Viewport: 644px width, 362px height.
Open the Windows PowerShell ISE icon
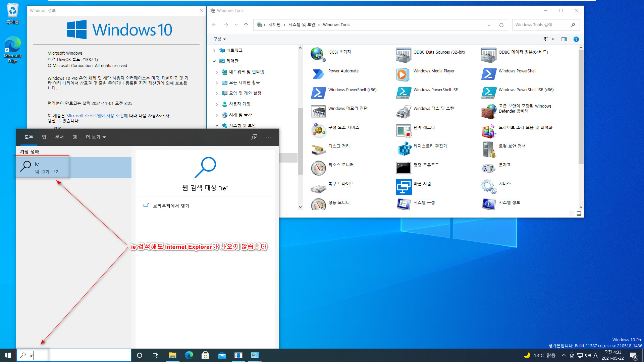click(x=403, y=93)
